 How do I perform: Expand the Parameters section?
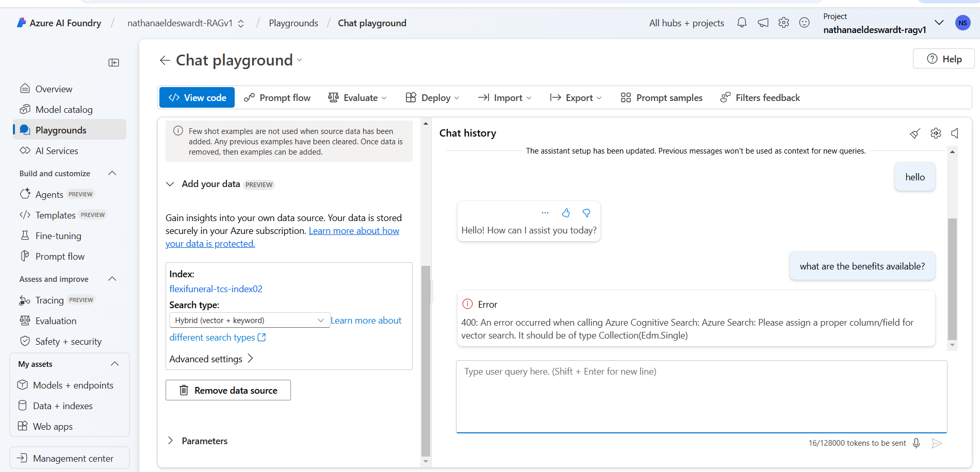pos(170,441)
